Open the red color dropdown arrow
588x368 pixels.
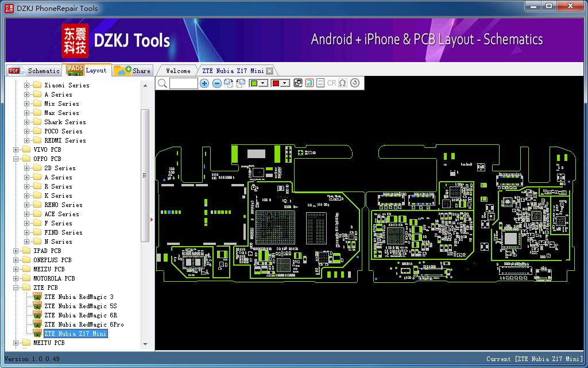[x=285, y=83]
